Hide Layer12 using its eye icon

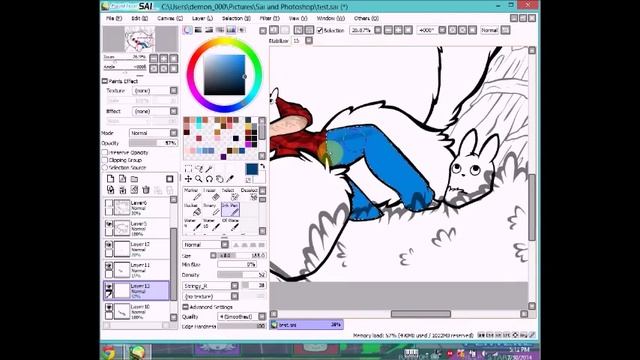click(109, 245)
